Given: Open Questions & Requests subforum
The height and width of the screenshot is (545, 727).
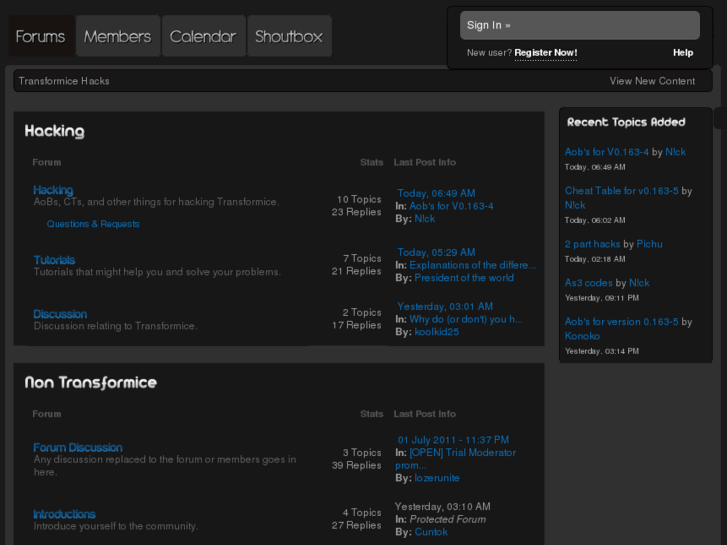Looking at the screenshot, I should 93,224.
